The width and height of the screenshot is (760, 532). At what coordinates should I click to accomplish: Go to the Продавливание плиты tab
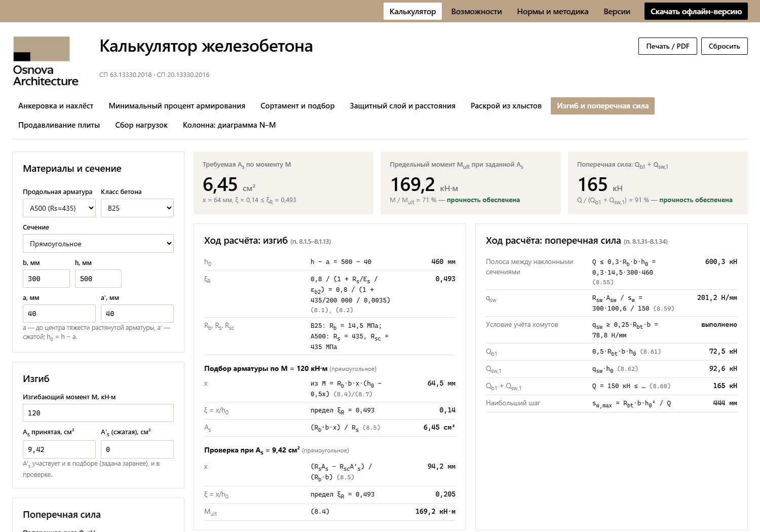click(x=59, y=125)
